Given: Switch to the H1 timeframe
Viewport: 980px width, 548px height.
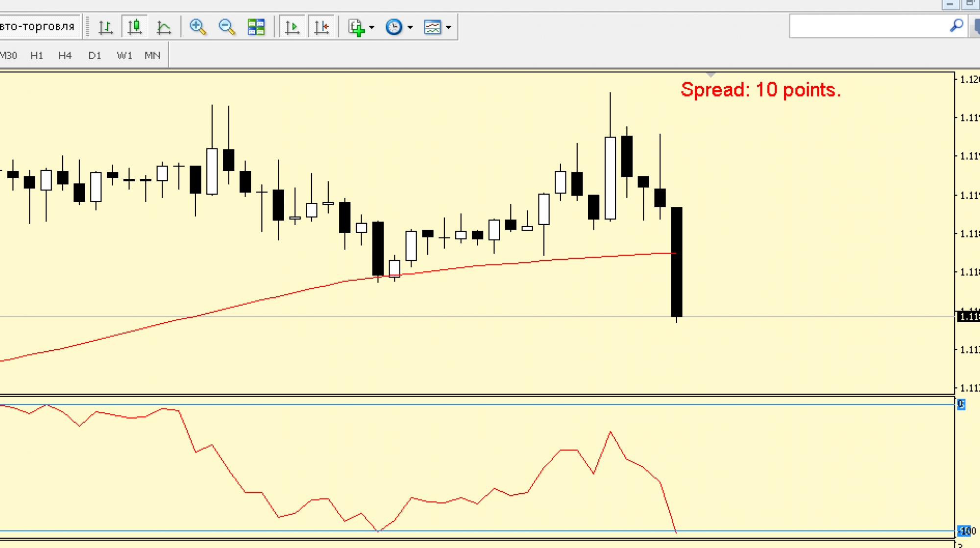Looking at the screenshot, I should (37, 55).
